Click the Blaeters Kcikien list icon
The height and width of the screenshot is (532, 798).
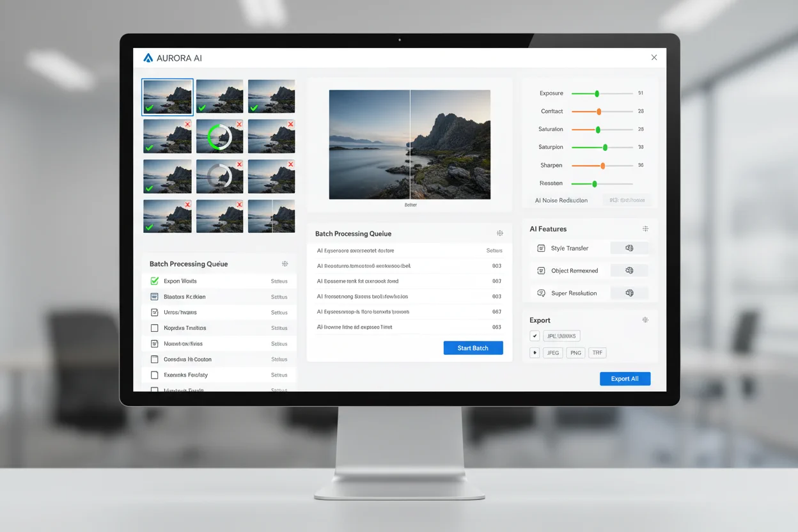(x=154, y=297)
